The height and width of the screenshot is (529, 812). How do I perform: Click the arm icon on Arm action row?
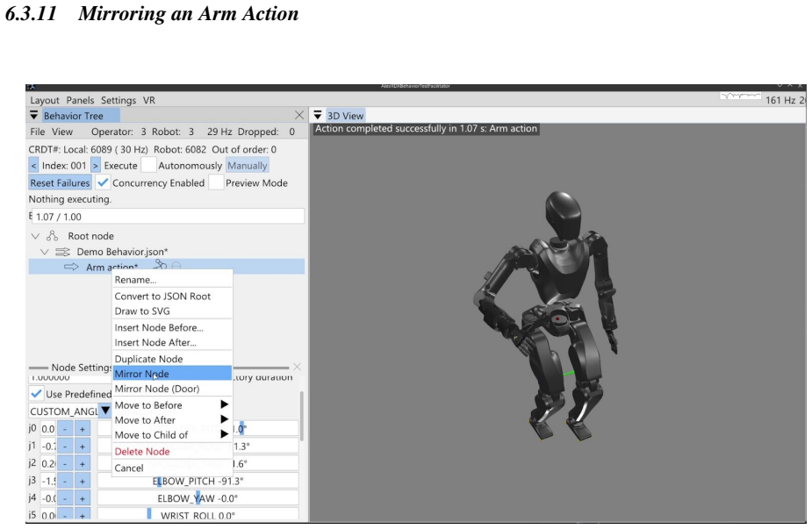point(160,265)
